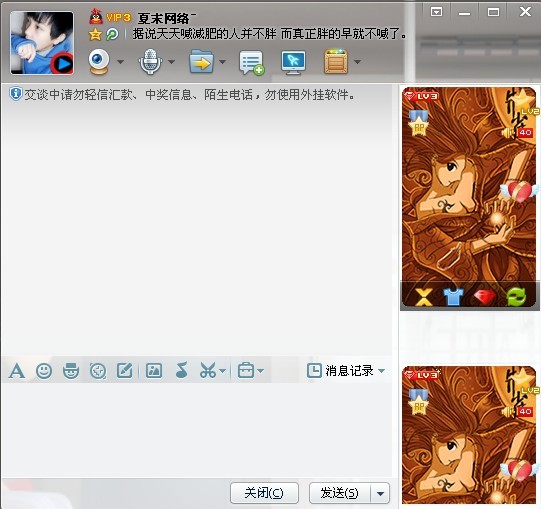Open video call options dropdown arrow
Screen dimensions: 541x509
click(x=120, y=62)
